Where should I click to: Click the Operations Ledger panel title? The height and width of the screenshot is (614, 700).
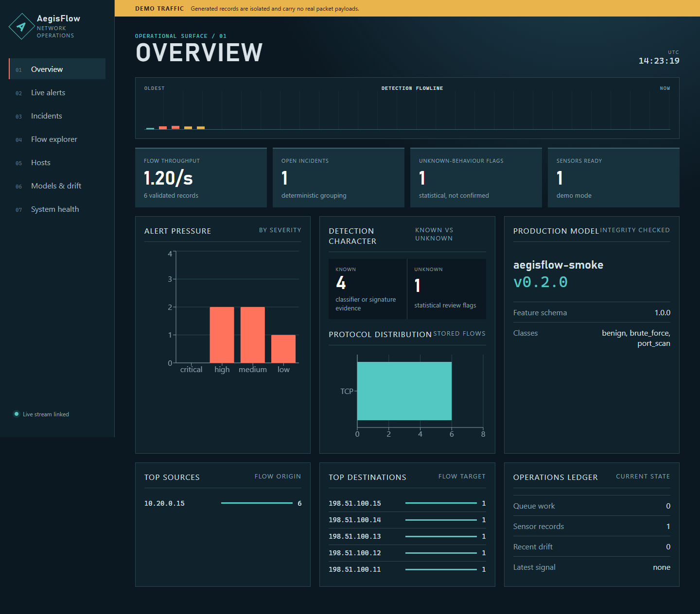point(556,478)
